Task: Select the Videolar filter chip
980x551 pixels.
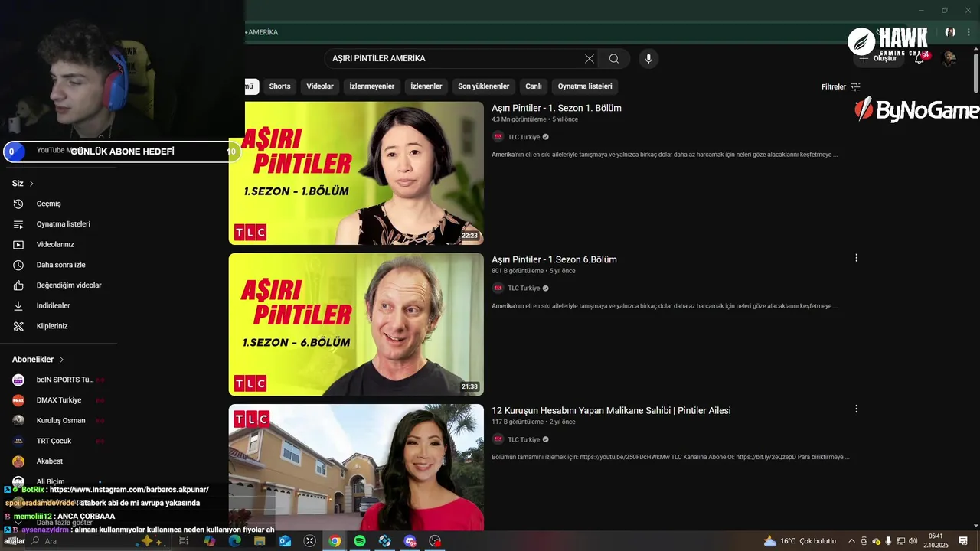Action: (320, 86)
